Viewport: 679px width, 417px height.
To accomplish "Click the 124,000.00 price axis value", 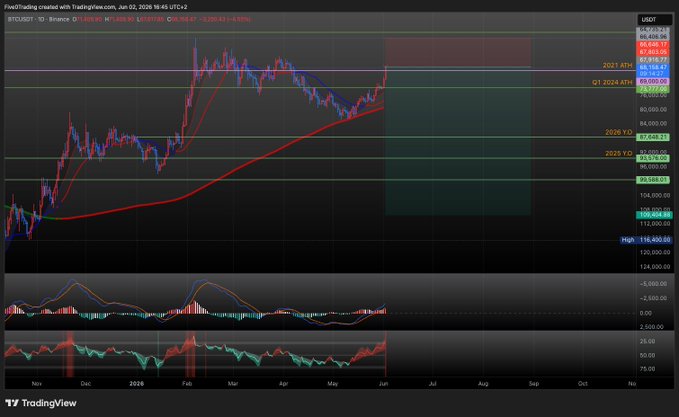I will (x=655, y=267).
